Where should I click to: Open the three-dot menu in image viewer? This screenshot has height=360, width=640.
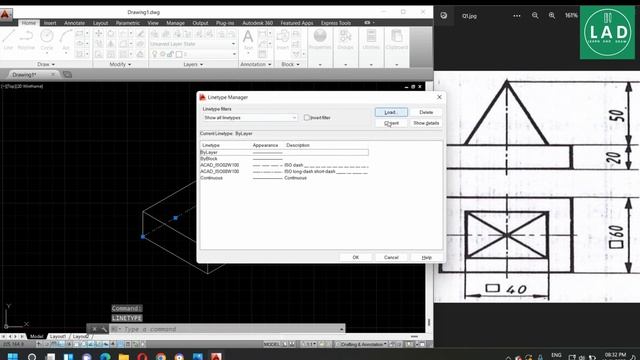tap(517, 16)
